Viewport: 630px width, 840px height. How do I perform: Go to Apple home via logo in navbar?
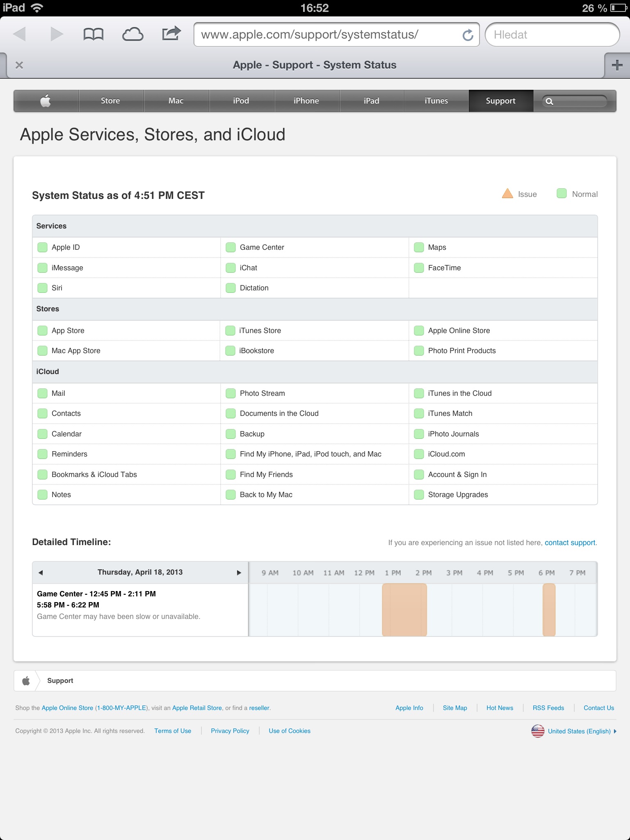(x=46, y=101)
